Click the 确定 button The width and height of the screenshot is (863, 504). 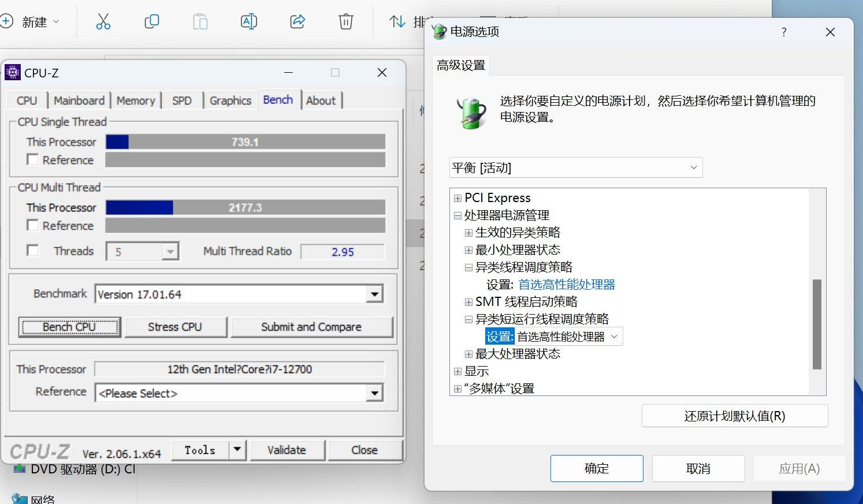(x=597, y=468)
